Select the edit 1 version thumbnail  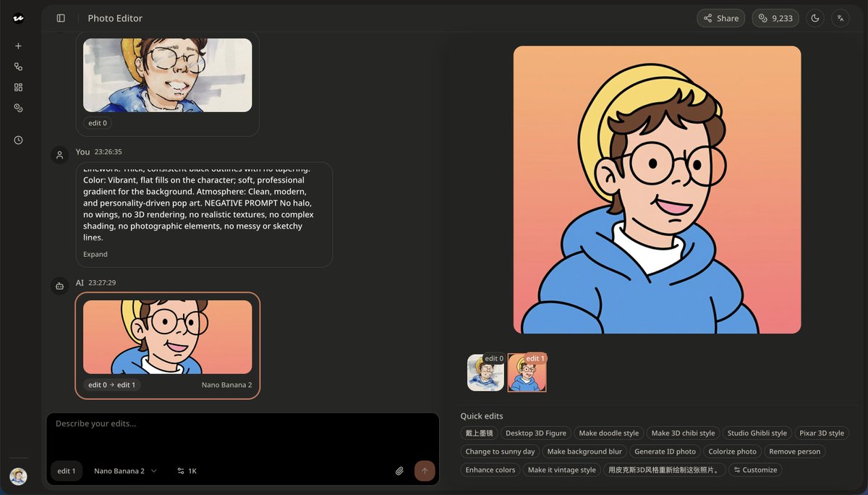527,373
